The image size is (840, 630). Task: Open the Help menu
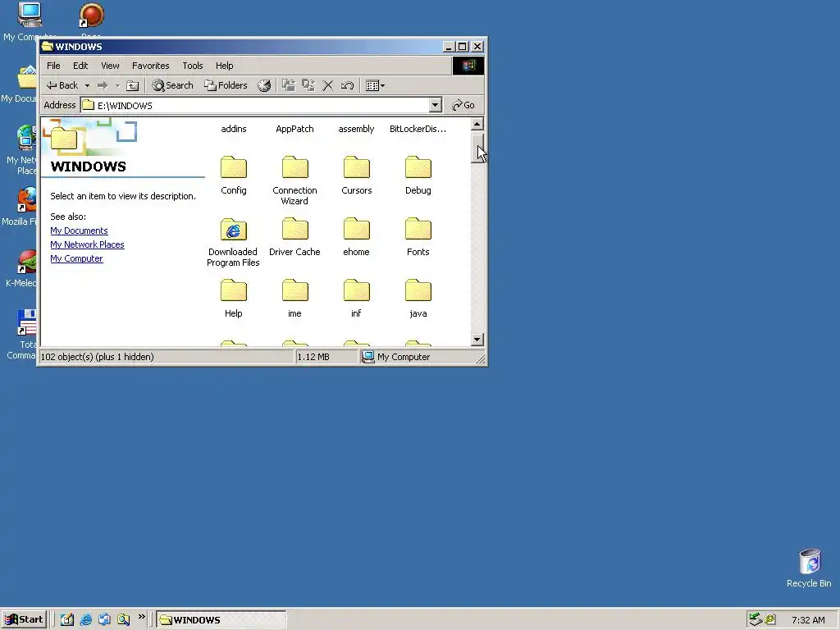click(225, 66)
